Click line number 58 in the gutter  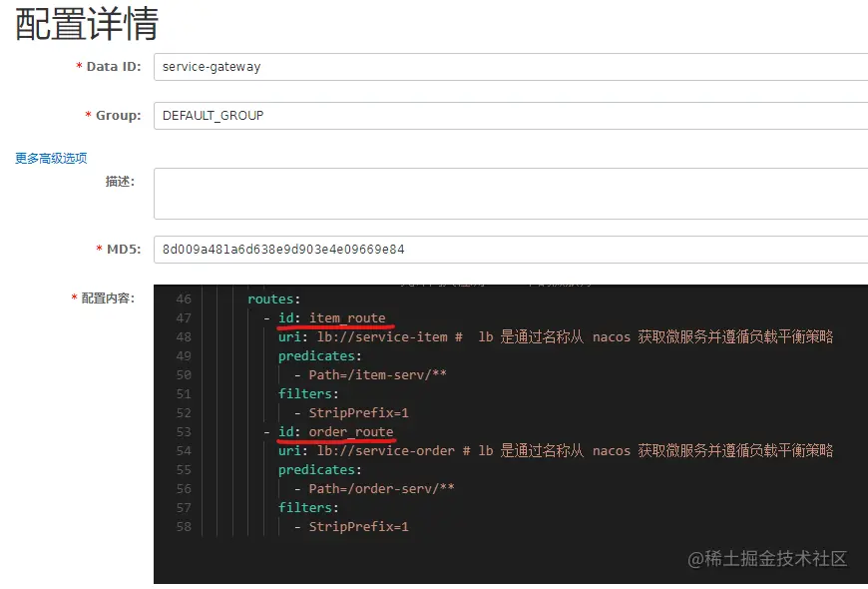tap(184, 526)
